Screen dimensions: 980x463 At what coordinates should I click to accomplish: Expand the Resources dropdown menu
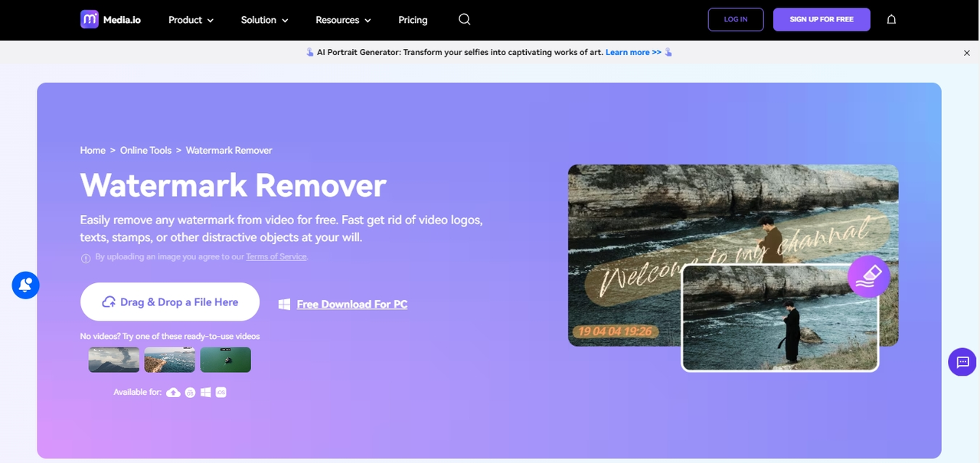click(x=343, y=20)
